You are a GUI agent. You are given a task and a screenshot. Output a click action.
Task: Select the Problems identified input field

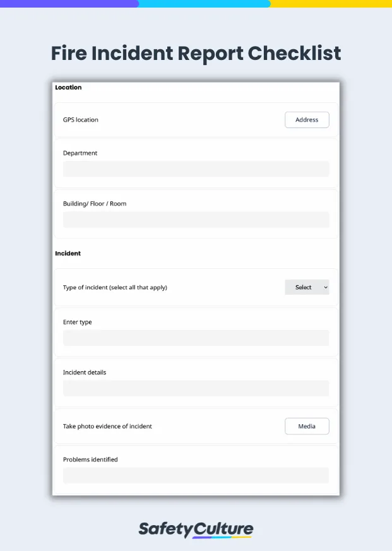pyautogui.click(x=196, y=475)
